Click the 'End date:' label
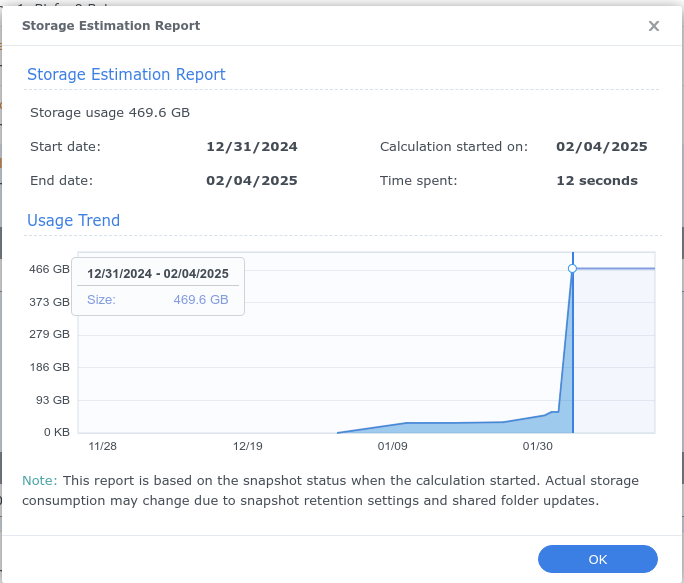The width and height of the screenshot is (684, 583). click(x=62, y=181)
